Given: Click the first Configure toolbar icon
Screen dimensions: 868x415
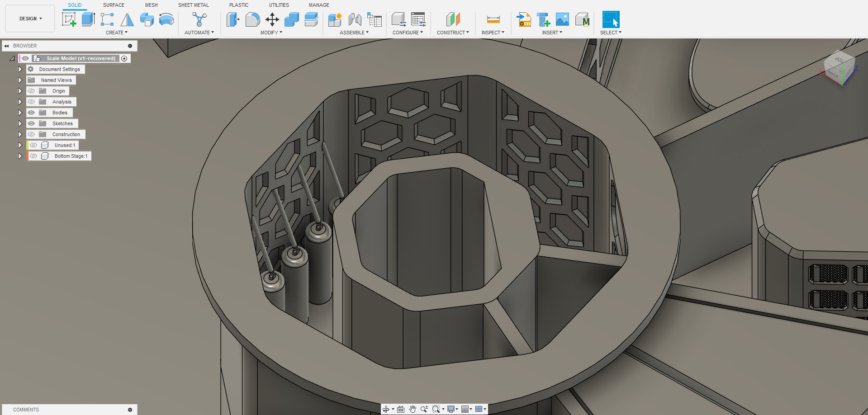Looking at the screenshot, I should (398, 19).
